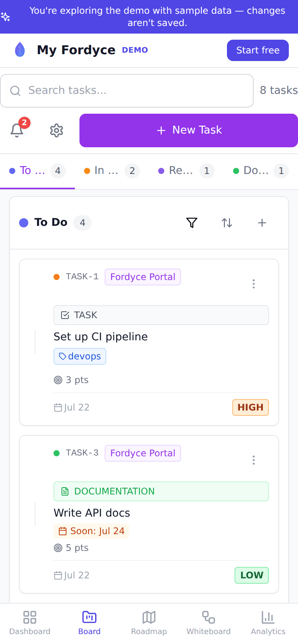
Task: Filter To Do column tasks
Action: [192, 223]
